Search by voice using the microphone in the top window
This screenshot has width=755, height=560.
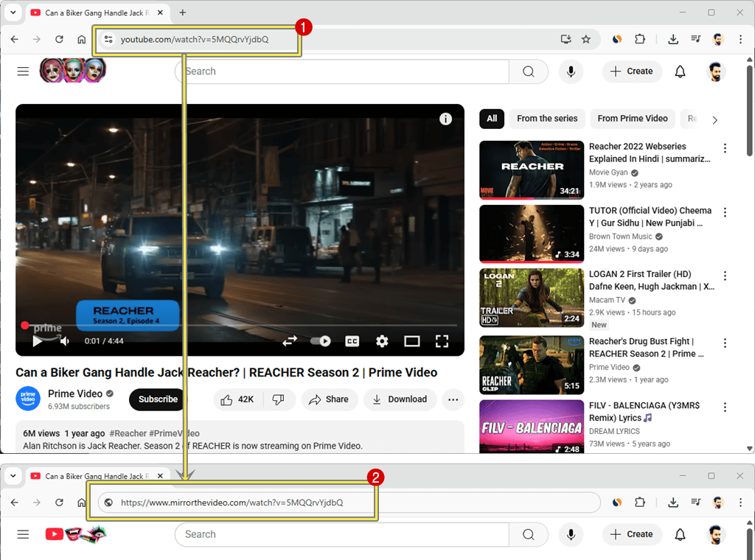571,71
